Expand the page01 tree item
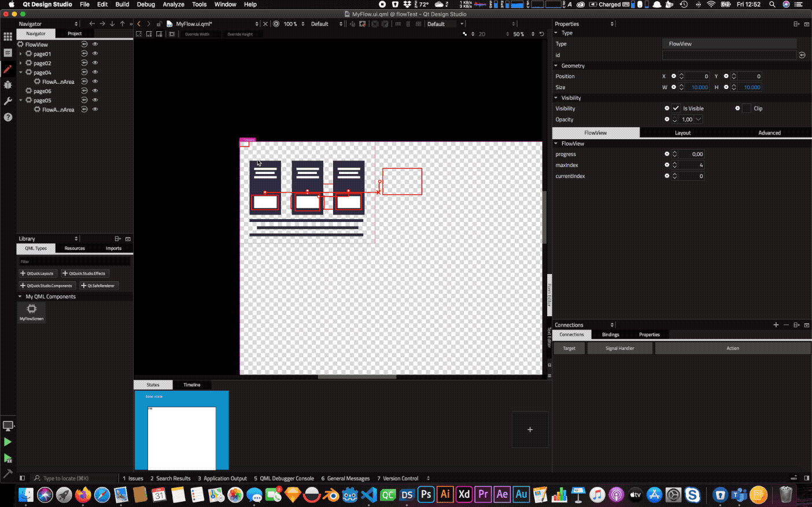This screenshot has width=812, height=507. click(21, 54)
